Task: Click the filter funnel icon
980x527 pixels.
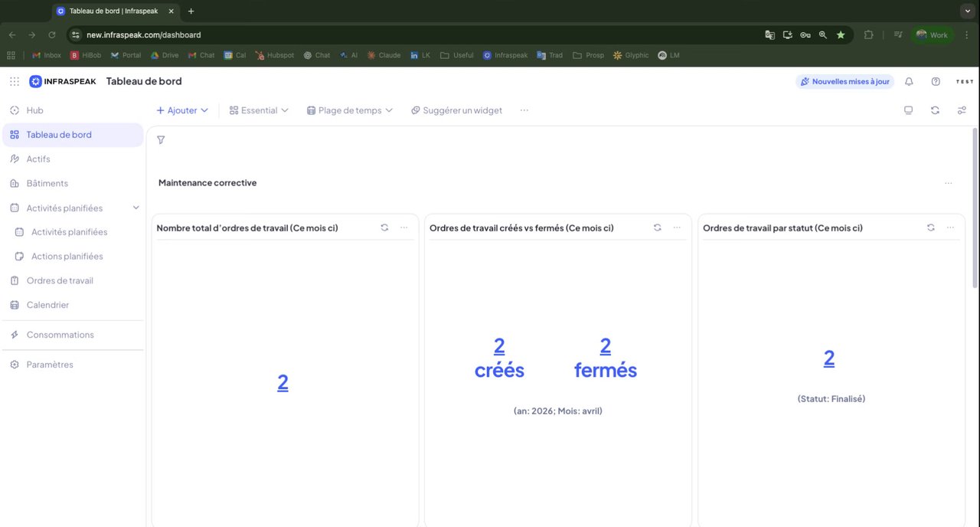Action: (161, 140)
